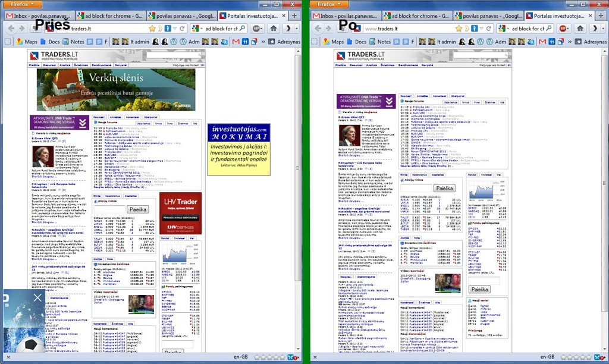Open the Docs bookmark in the right window

(356, 42)
